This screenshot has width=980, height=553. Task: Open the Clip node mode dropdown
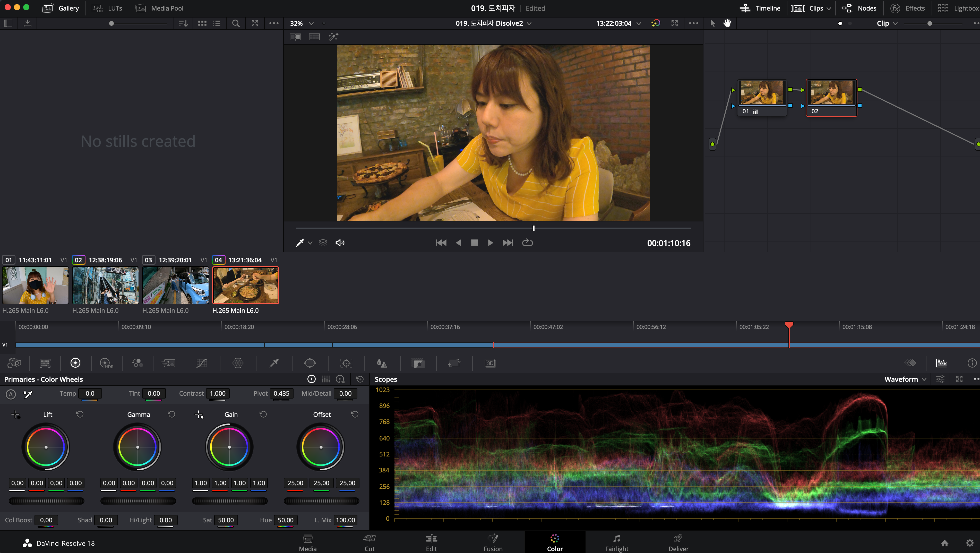tap(887, 23)
